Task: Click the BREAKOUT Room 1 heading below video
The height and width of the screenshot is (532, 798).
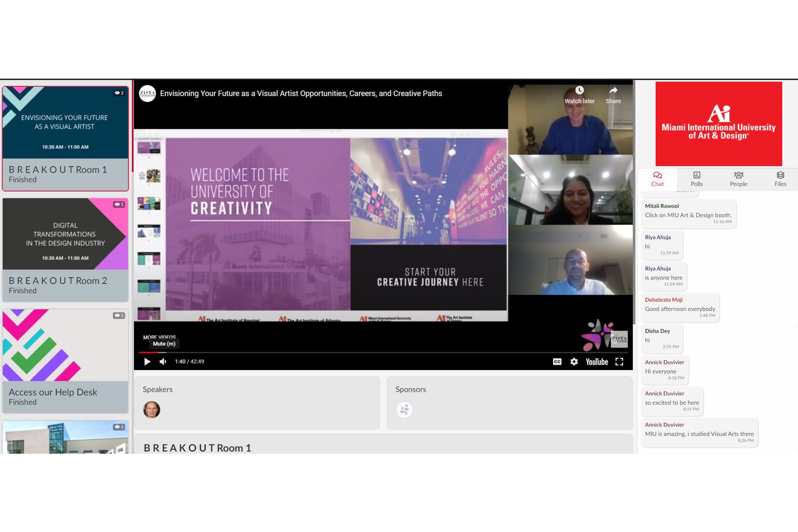Action: [x=198, y=448]
